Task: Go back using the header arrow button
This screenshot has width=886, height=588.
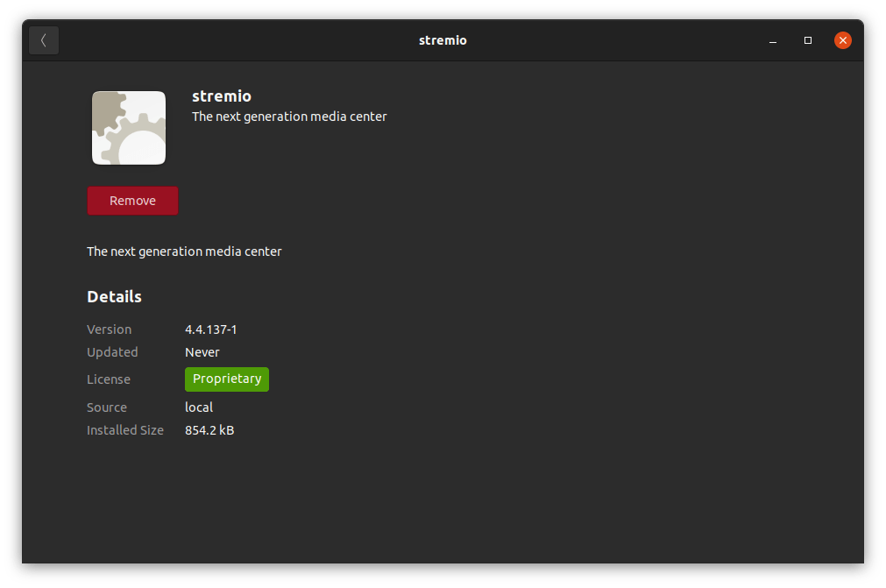Action: coord(44,40)
